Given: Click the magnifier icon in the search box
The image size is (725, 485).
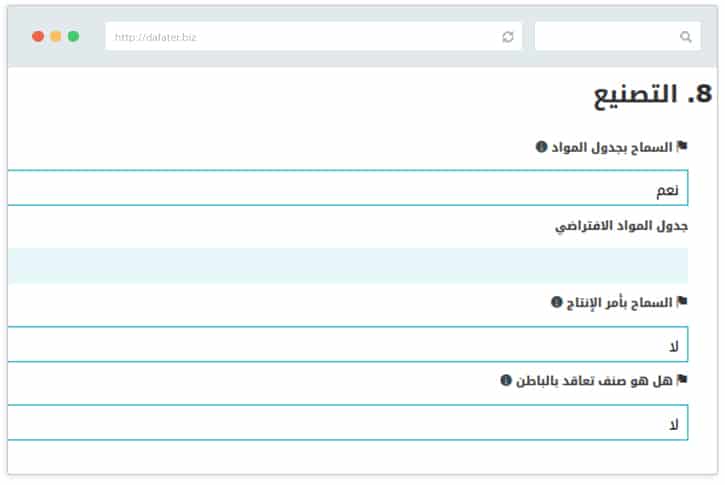Looking at the screenshot, I should point(685,37).
